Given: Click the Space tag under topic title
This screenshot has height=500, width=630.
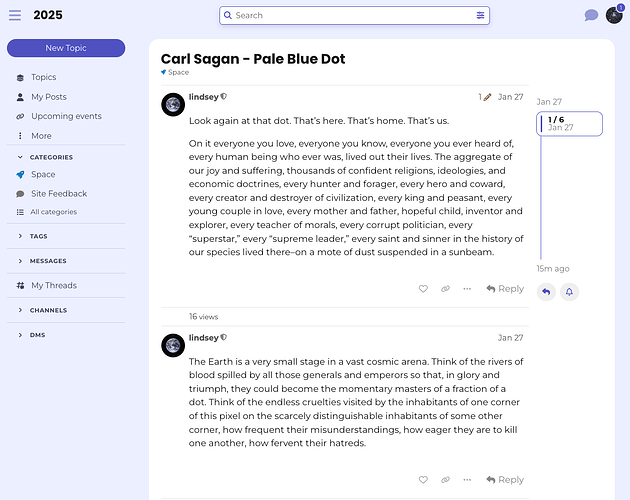Looking at the screenshot, I should pyautogui.click(x=175, y=72).
